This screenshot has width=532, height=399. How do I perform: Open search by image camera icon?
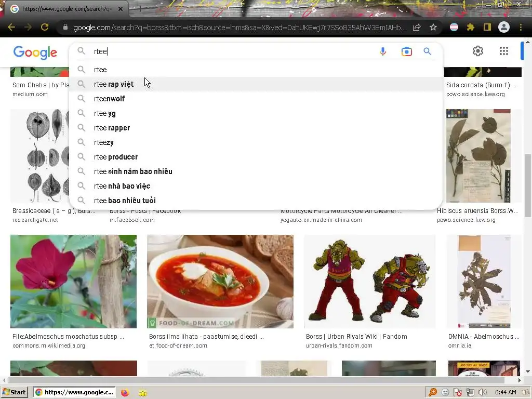[x=406, y=51]
